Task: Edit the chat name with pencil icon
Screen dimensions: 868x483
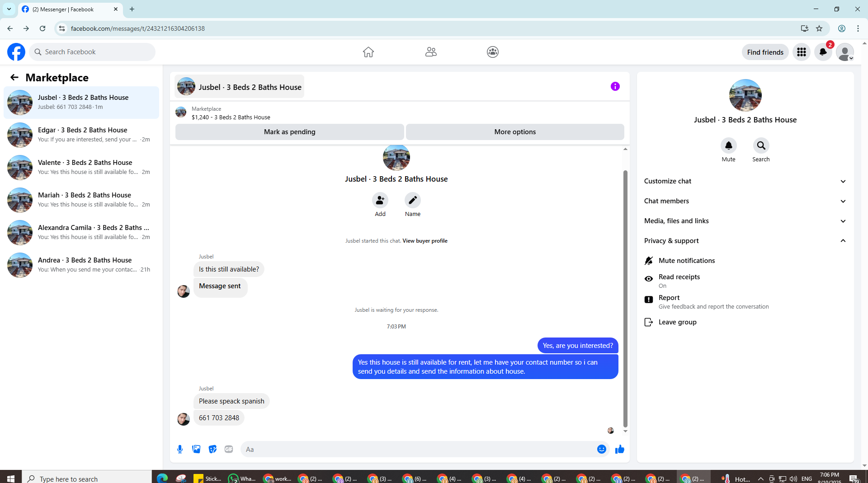Action: (413, 200)
